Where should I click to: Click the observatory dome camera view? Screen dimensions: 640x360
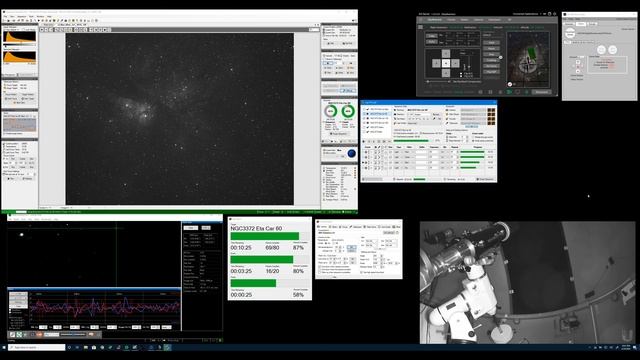tap(527, 282)
